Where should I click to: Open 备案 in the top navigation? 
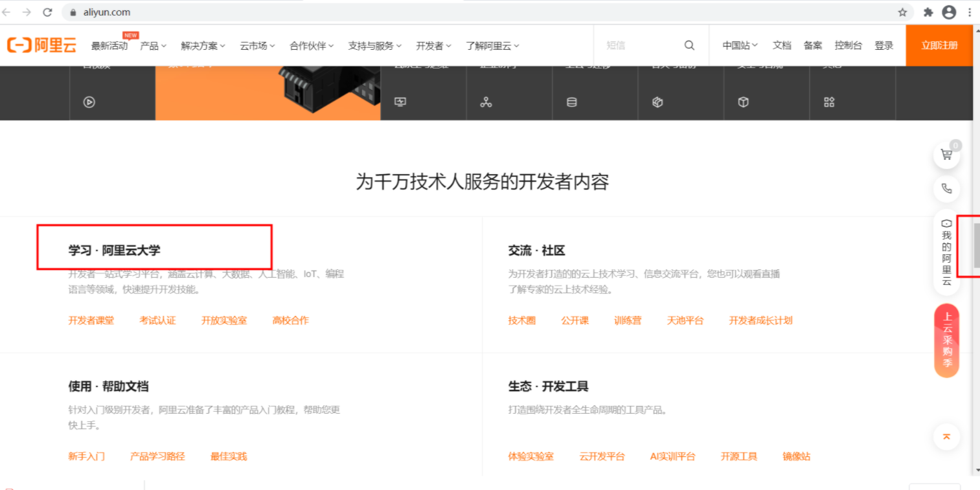[x=813, y=45]
